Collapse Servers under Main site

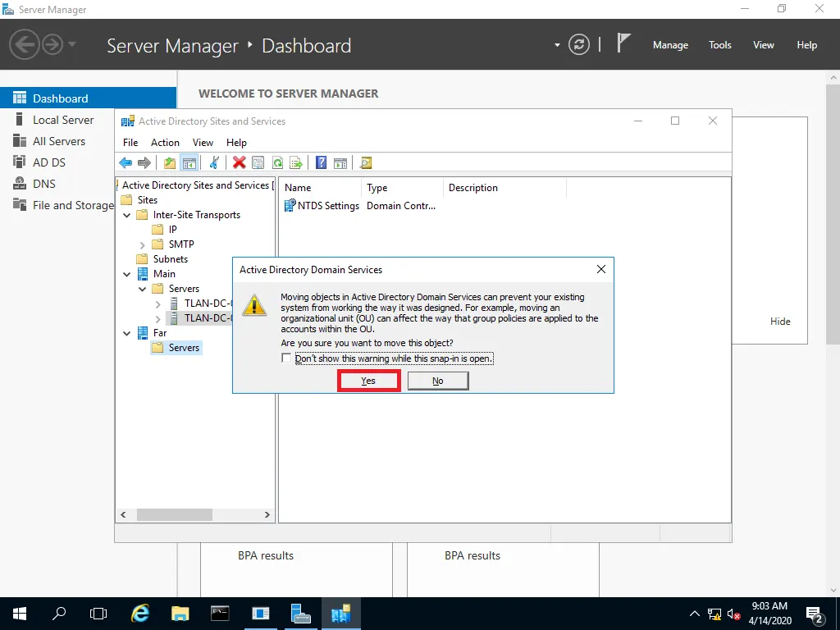142,289
